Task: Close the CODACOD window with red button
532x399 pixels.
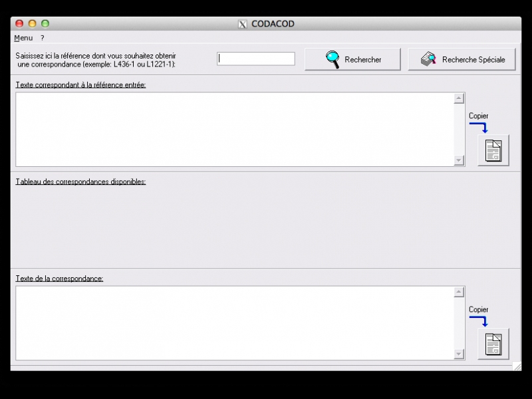Action: [19, 24]
